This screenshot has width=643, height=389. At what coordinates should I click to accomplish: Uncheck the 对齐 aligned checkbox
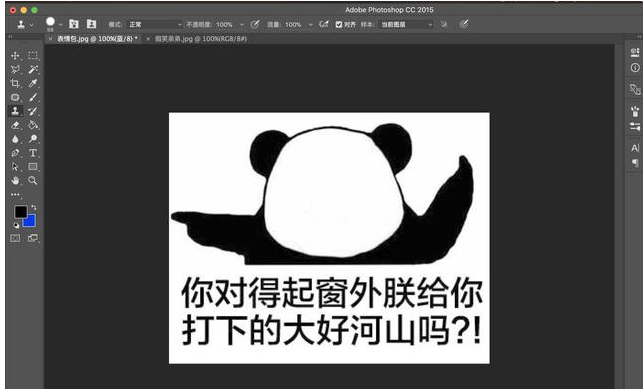pyautogui.click(x=339, y=25)
